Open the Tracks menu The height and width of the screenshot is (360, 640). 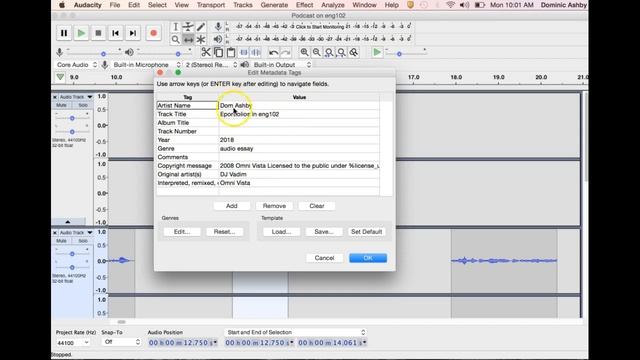click(x=243, y=5)
